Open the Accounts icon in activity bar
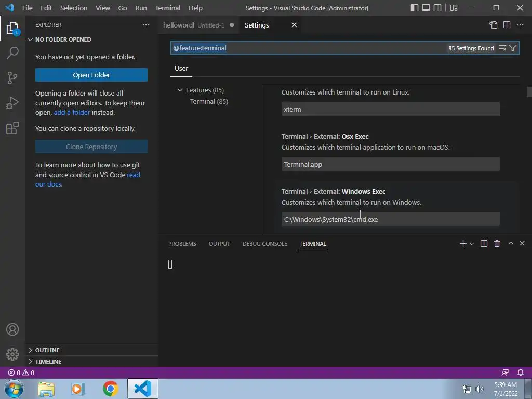Viewport: 532px width, 399px height. [12, 329]
